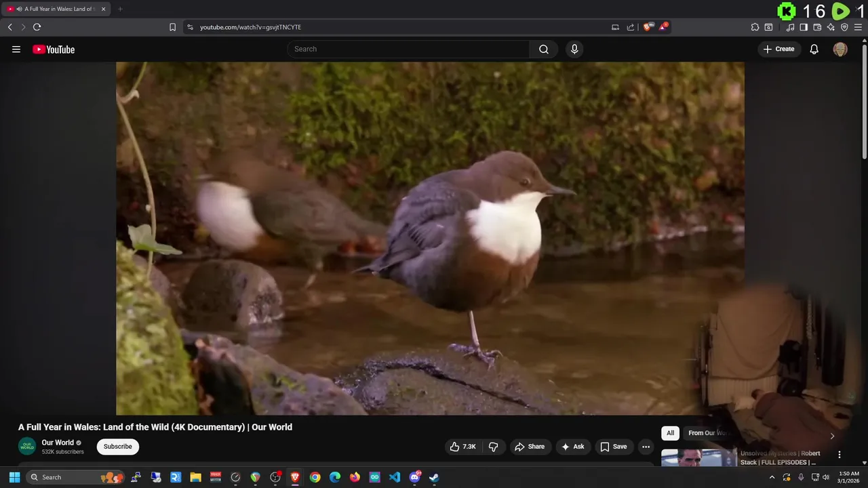Open YouTube notifications bell

814,49
